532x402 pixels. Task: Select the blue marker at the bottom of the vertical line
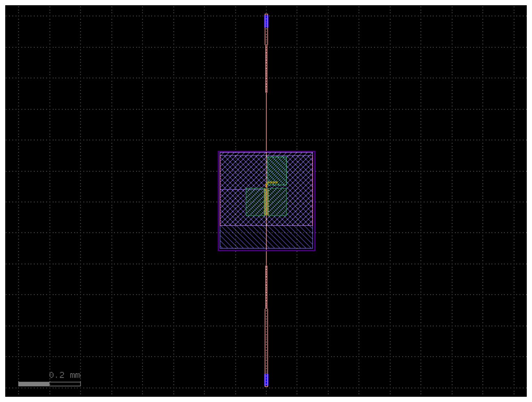266,380
